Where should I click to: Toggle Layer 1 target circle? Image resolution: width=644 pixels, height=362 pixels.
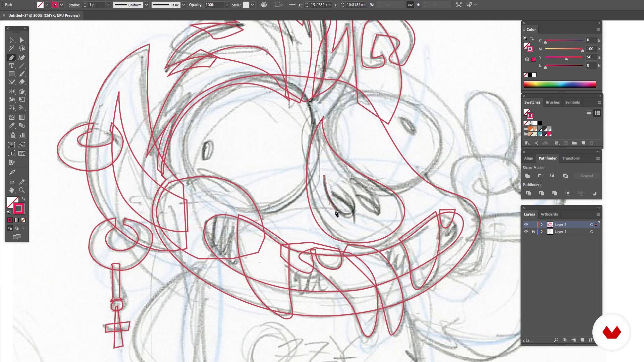pos(591,232)
